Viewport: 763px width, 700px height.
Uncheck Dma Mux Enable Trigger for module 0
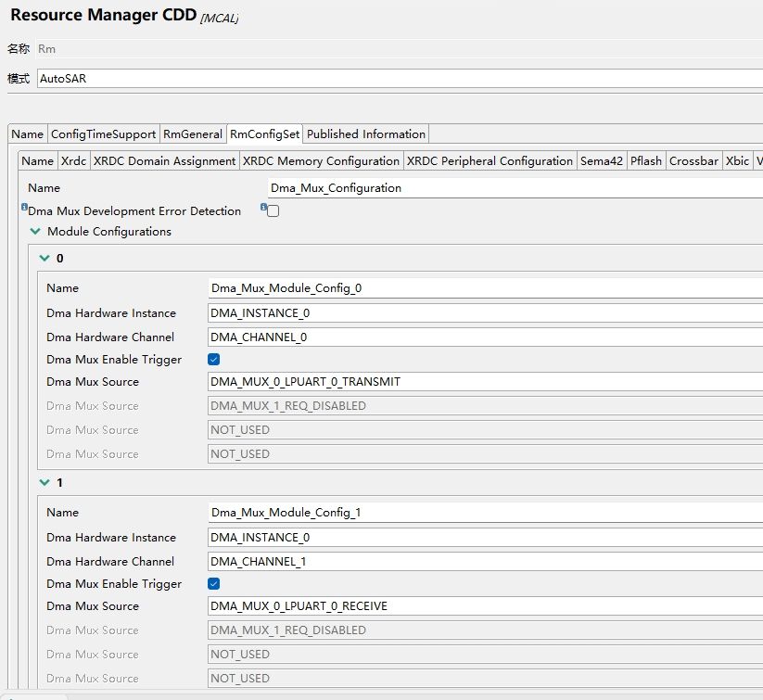214,360
